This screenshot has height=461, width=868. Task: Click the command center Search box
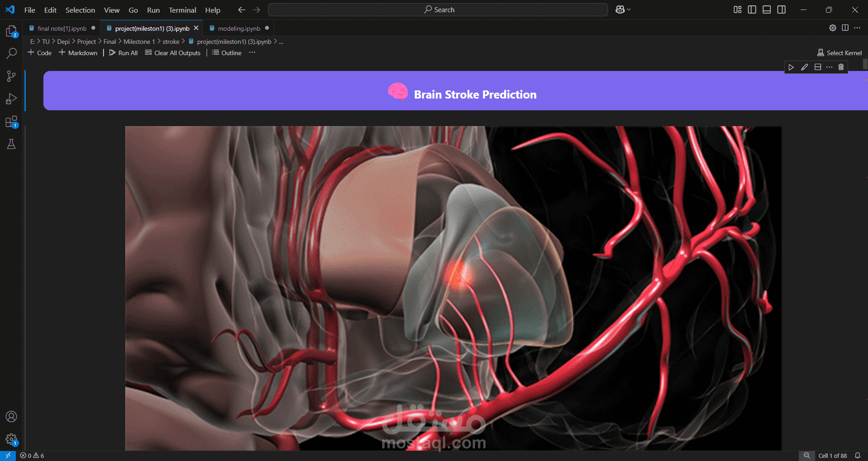pos(438,10)
